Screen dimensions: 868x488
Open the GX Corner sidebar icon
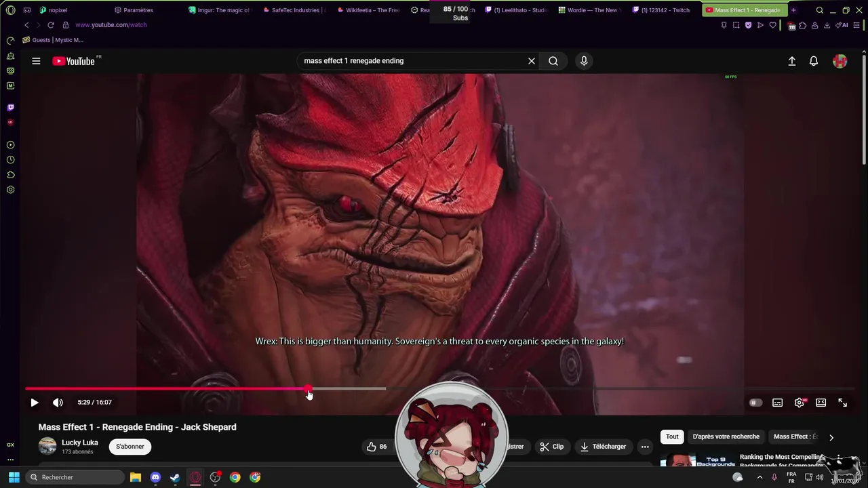tap(10, 445)
